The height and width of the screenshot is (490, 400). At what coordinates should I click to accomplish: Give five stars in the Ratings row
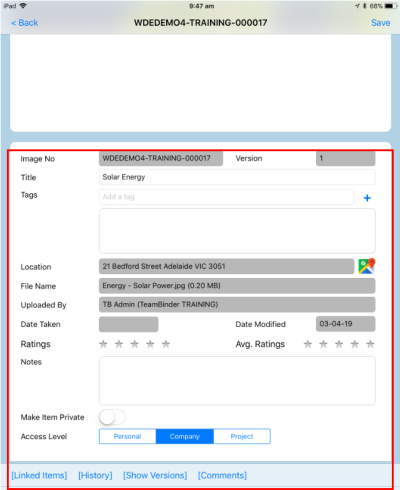click(x=166, y=344)
